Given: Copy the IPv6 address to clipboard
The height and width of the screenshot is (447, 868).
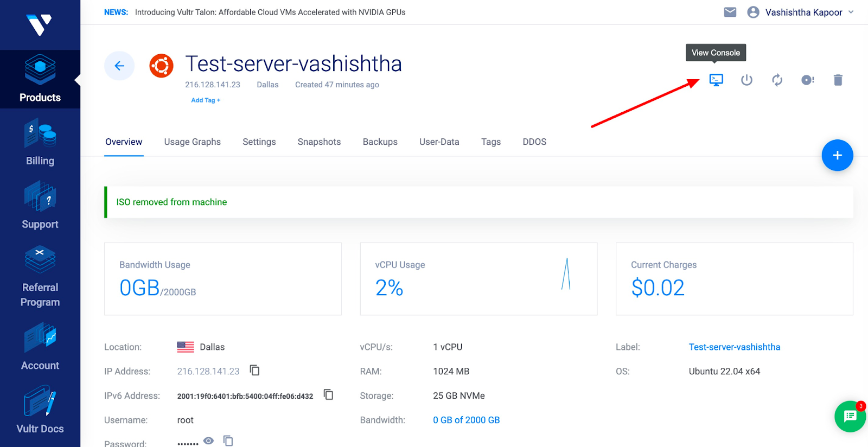Looking at the screenshot, I should (x=328, y=394).
